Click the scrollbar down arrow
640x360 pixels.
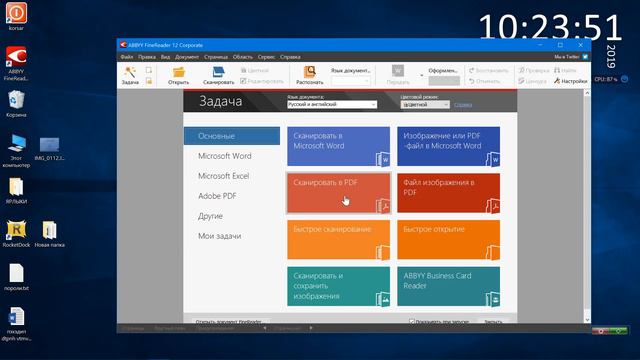(x=587, y=320)
